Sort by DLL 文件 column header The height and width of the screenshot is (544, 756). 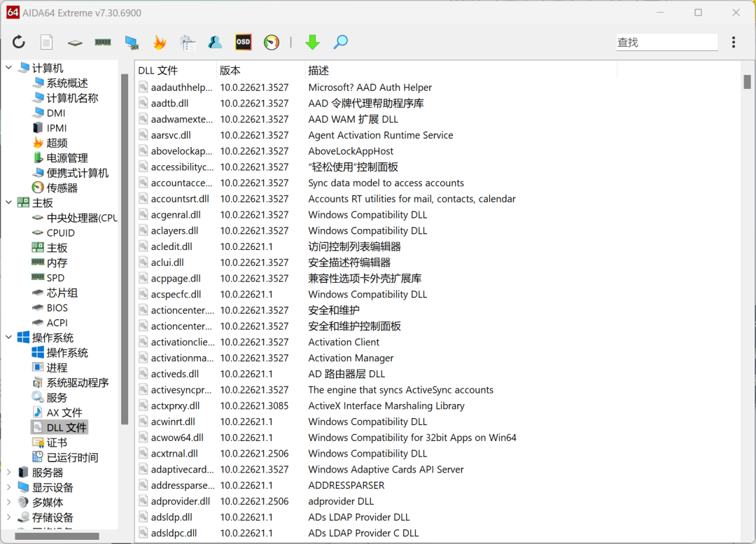pos(176,71)
